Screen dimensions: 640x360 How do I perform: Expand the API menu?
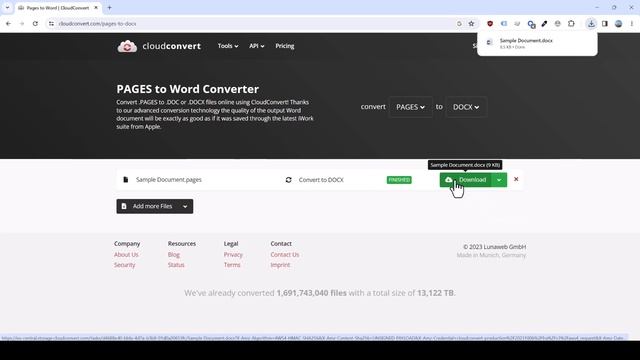click(x=257, y=46)
